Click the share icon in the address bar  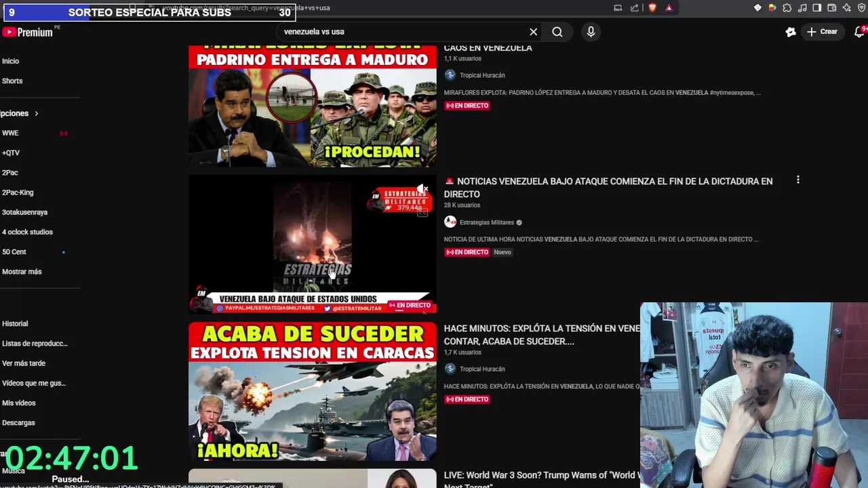tap(635, 8)
